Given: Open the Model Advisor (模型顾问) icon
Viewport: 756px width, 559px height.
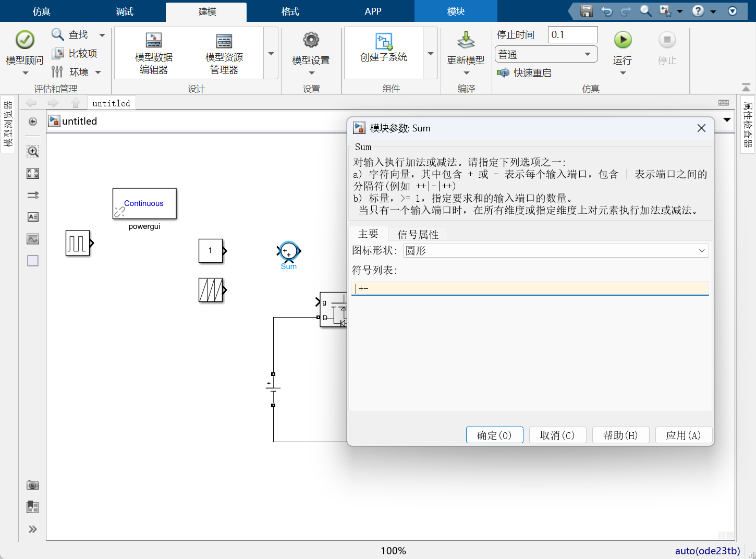Looking at the screenshot, I should point(25,40).
